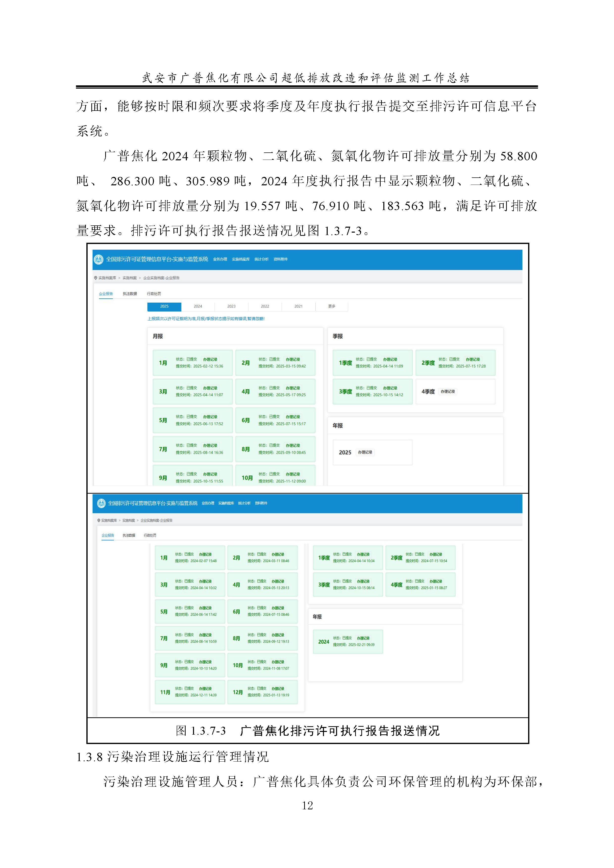The height and width of the screenshot is (868, 614).
Task: Open 办理记录 for 10月 submitted 2025-11-12
Action: click(x=293, y=474)
